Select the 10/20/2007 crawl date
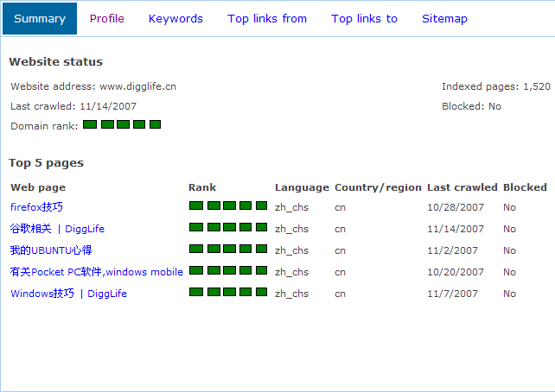Viewport: 555px width, 392px height. [x=456, y=272]
